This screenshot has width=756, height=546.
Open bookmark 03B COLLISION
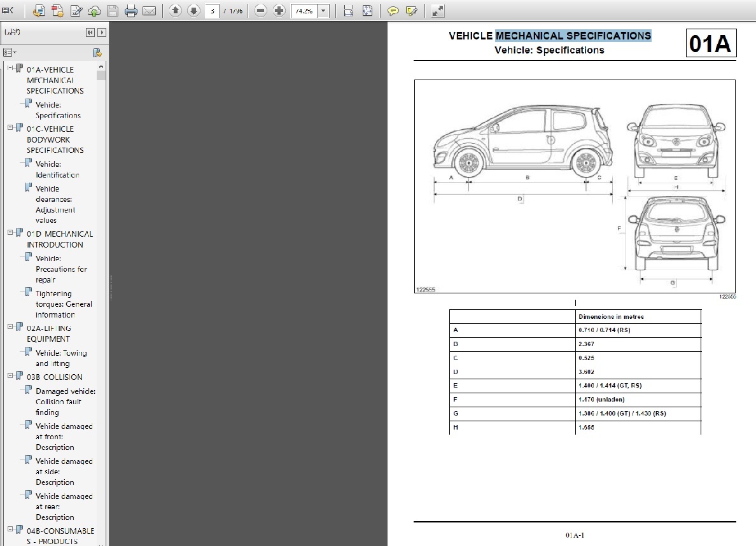55,377
